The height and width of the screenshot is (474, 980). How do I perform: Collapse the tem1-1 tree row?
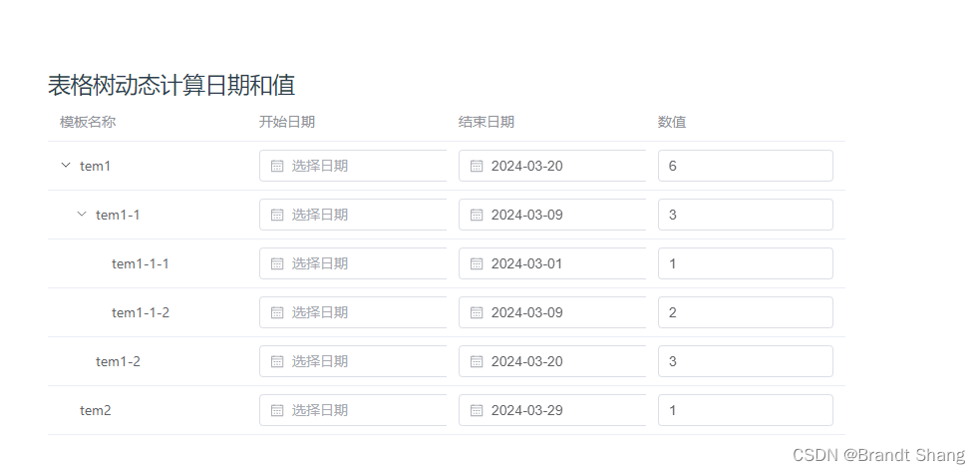point(82,215)
